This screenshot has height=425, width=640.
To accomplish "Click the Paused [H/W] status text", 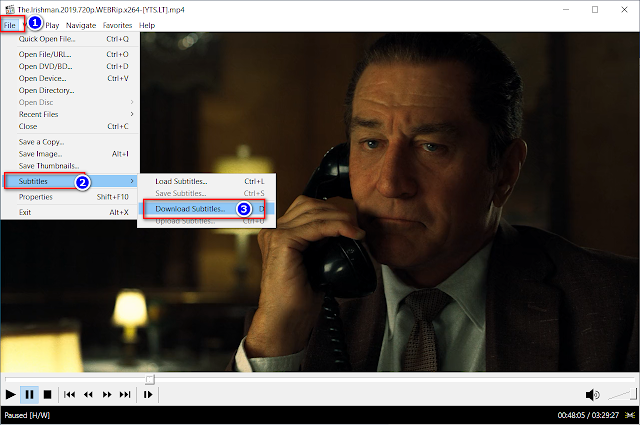I will [x=27, y=415].
